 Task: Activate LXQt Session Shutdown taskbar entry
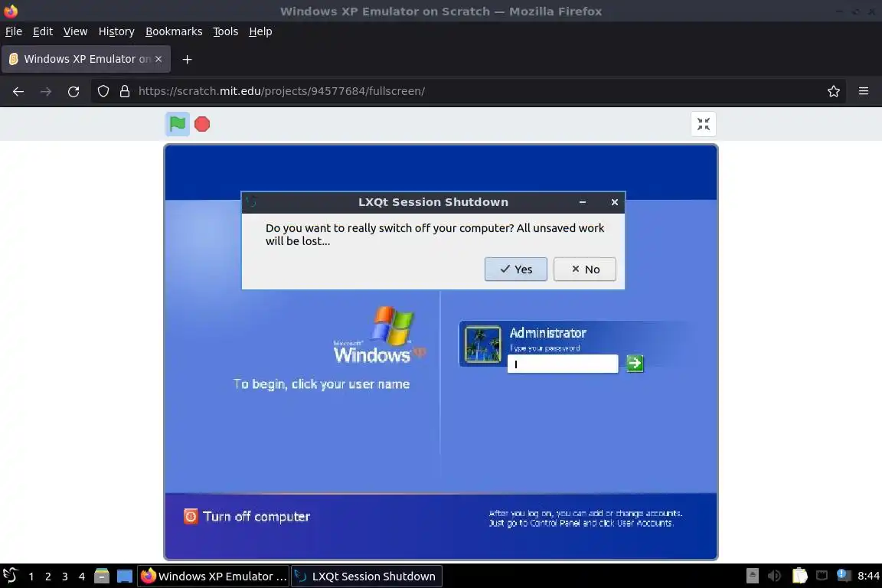pyautogui.click(x=367, y=577)
